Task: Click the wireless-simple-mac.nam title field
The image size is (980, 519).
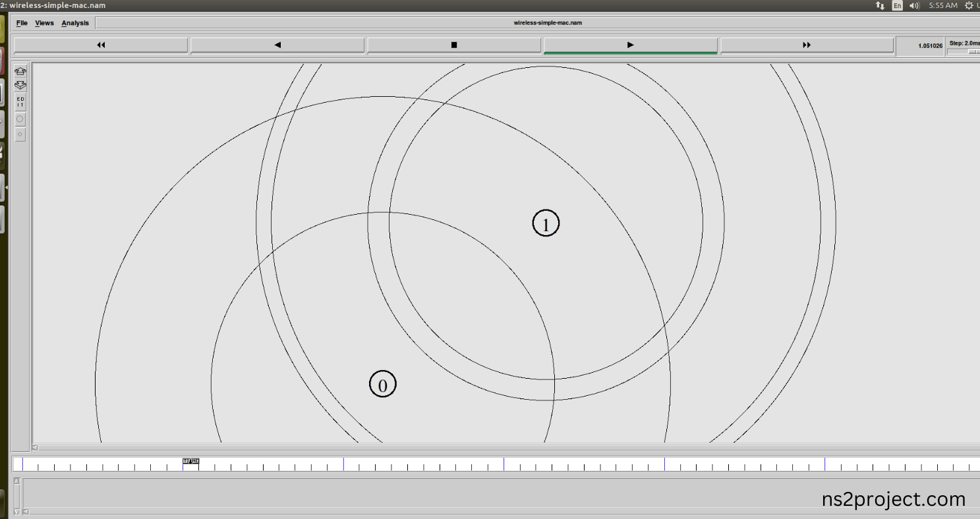Action: pyautogui.click(x=547, y=23)
